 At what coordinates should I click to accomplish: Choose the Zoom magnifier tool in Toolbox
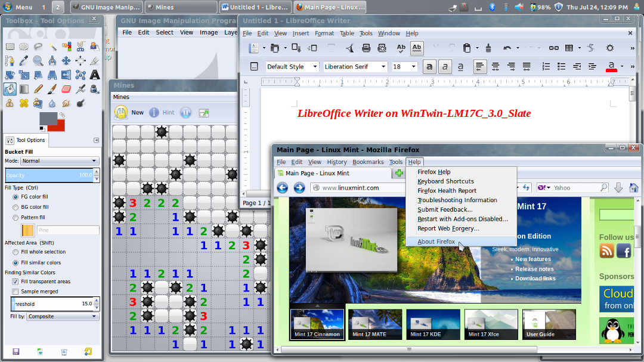pyautogui.click(x=38, y=61)
